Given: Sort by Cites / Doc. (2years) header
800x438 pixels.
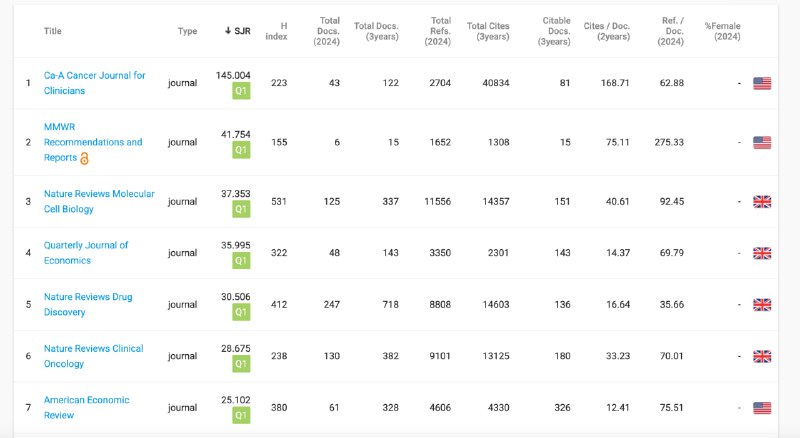Looking at the screenshot, I should tap(607, 31).
